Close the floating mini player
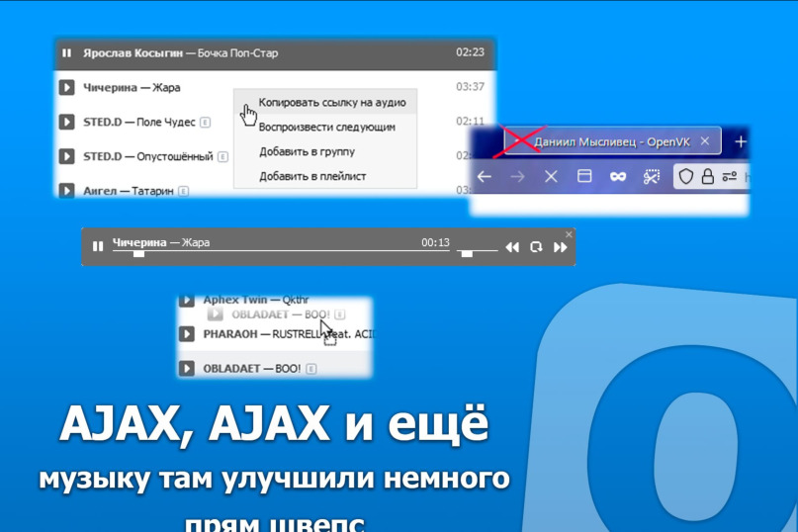 (569, 234)
